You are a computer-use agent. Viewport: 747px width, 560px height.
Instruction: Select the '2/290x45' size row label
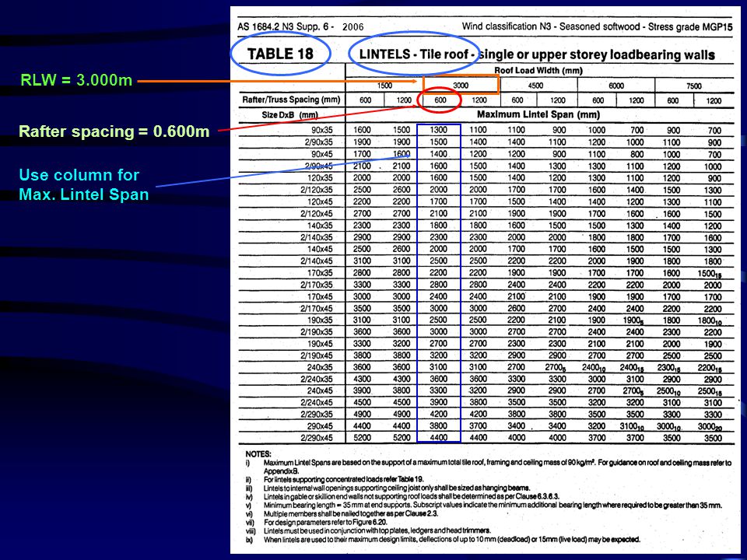click(x=317, y=438)
